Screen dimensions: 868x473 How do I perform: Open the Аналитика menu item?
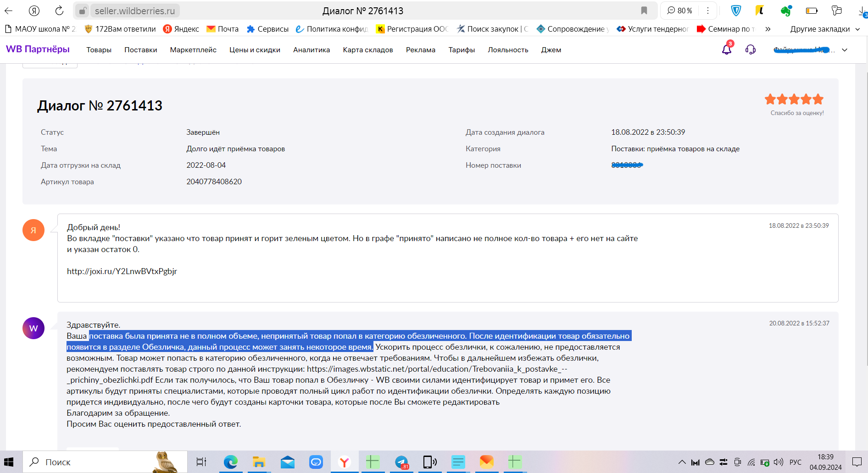click(312, 50)
